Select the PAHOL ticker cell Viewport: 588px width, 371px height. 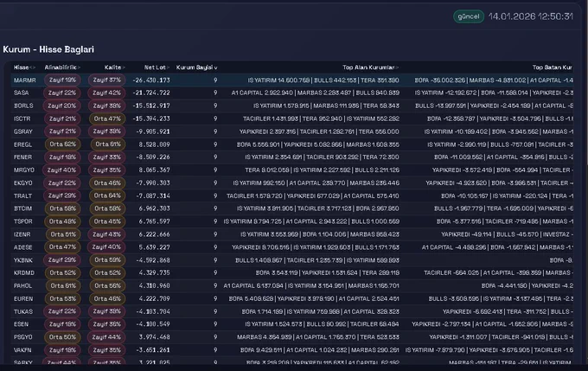(x=22, y=286)
